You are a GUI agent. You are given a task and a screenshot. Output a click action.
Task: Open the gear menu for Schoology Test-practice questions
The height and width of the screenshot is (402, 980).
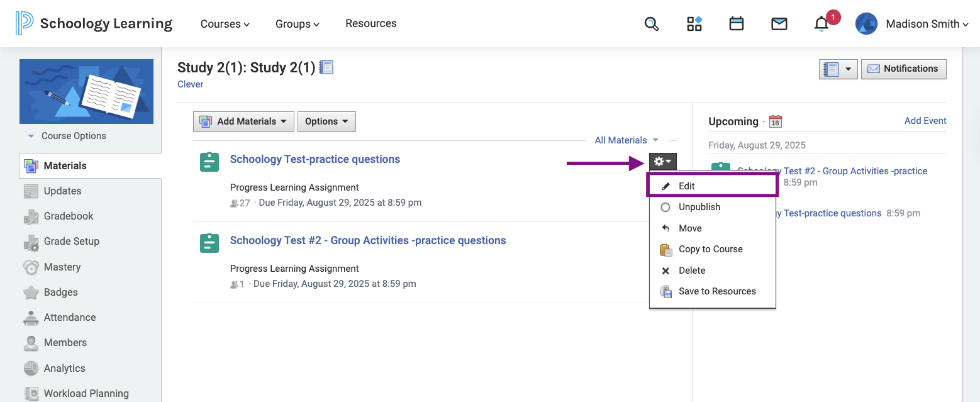click(663, 162)
